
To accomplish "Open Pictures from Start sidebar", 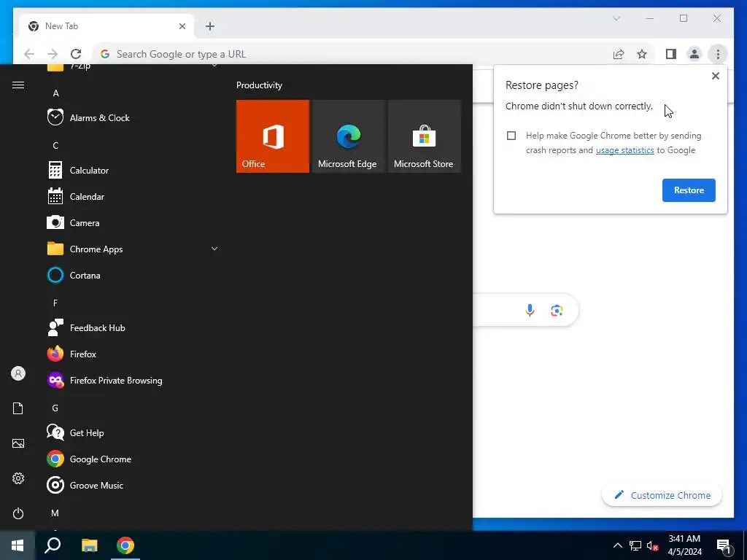I will coord(18,443).
